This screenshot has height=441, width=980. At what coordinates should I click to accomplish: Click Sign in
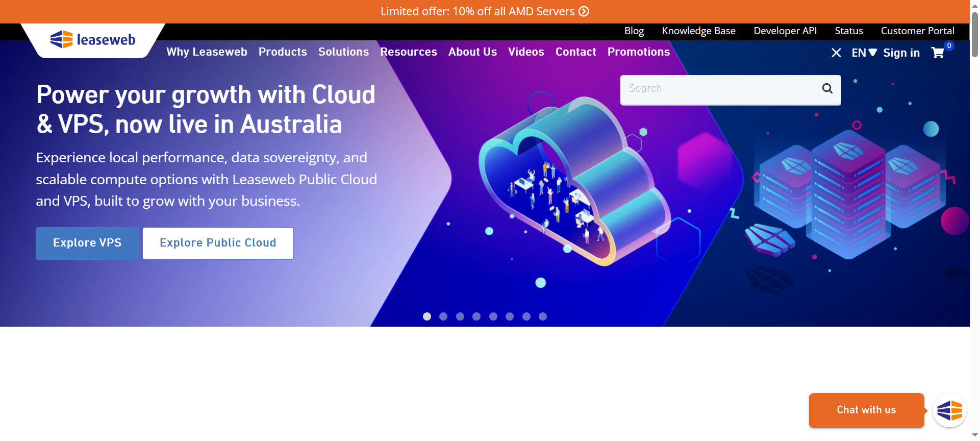[x=901, y=53]
